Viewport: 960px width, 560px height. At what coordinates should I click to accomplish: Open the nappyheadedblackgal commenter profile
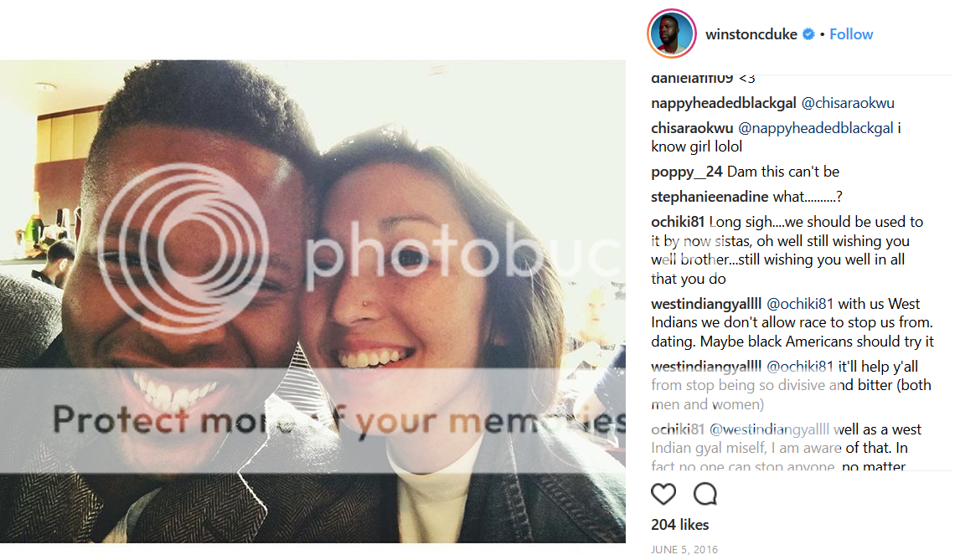tap(724, 103)
